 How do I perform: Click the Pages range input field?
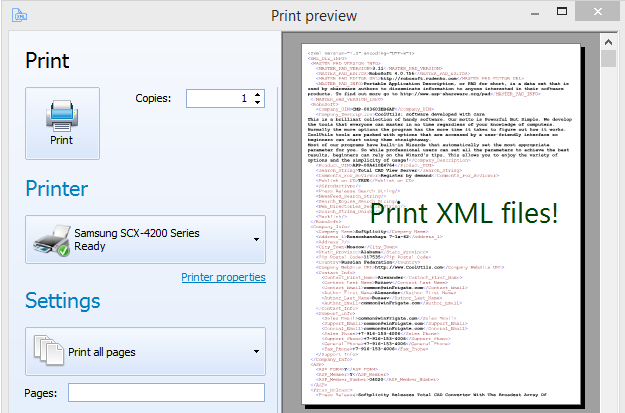coord(166,392)
